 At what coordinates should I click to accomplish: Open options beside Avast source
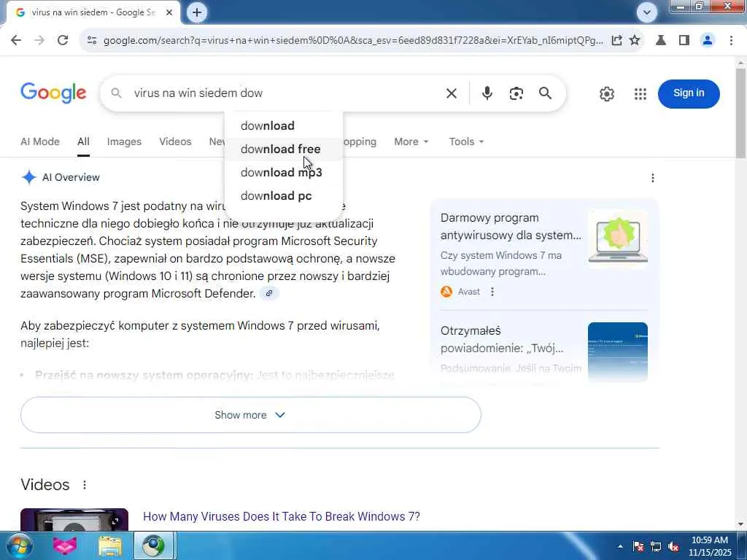pos(492,292)
